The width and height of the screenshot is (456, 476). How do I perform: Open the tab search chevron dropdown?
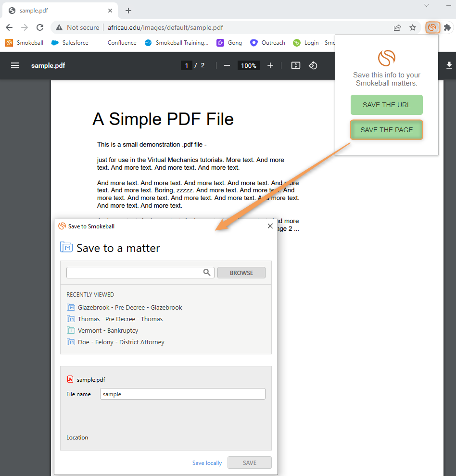point(427,6)
